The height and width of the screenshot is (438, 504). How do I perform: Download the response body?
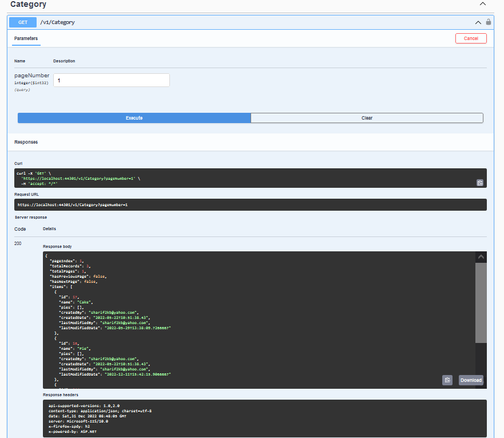(x=471, y=380)
